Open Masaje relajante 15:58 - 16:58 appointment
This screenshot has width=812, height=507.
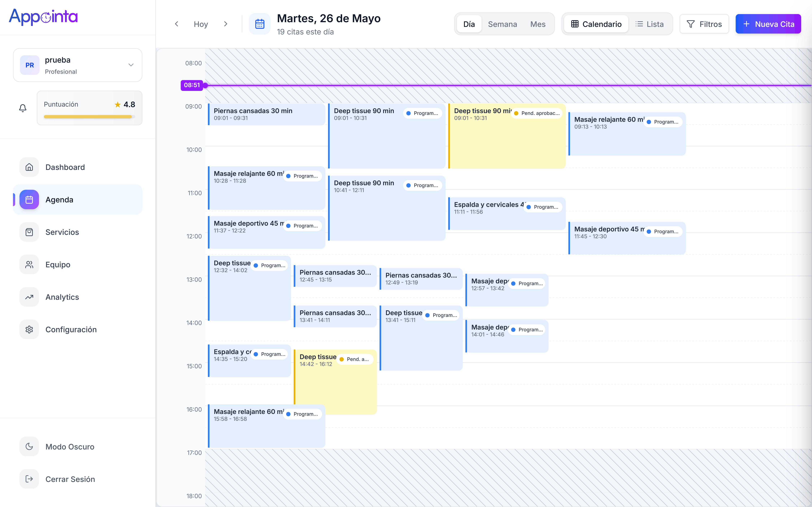click(x=266, y=426)
